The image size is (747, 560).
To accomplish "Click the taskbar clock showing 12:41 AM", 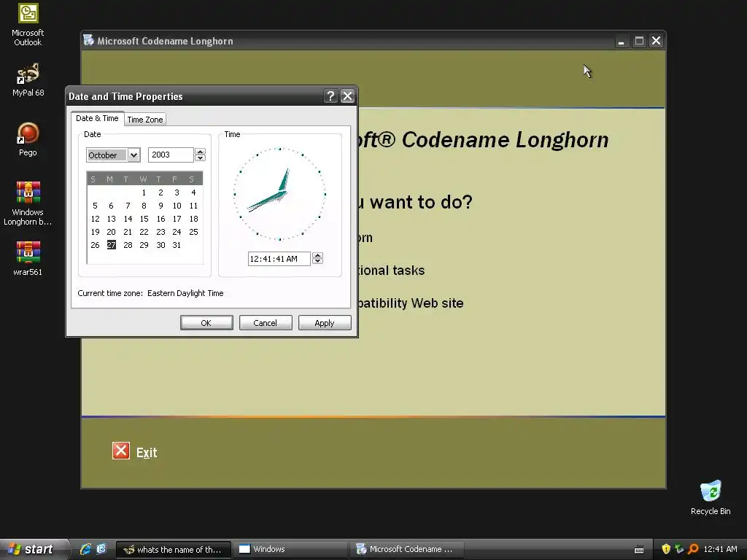I will [x=720, y=549].
